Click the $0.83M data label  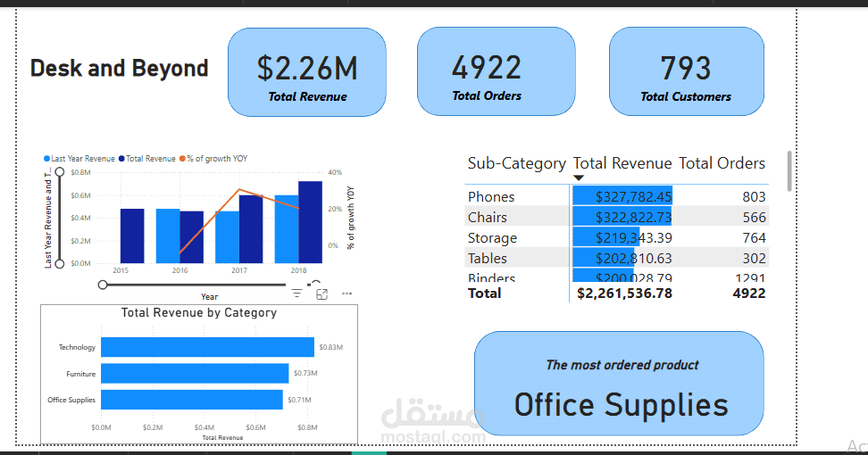(x=331, y=347)
